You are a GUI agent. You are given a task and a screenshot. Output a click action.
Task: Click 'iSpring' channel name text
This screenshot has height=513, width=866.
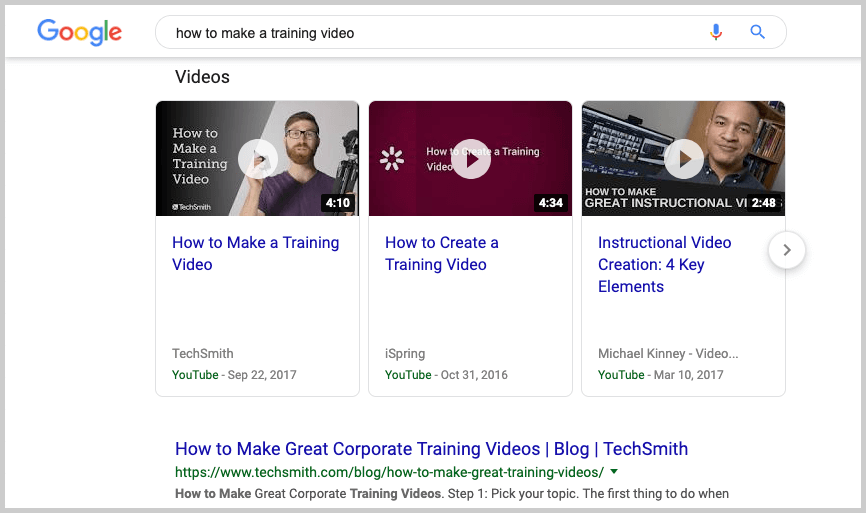tap(405, 353)
